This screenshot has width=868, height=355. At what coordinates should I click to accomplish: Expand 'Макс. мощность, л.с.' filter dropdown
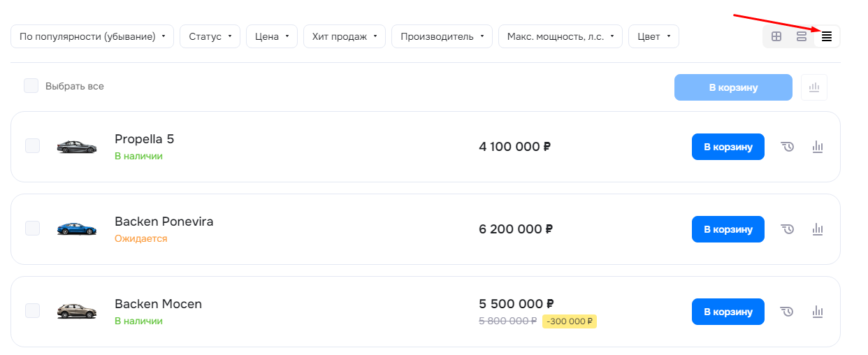560,36
